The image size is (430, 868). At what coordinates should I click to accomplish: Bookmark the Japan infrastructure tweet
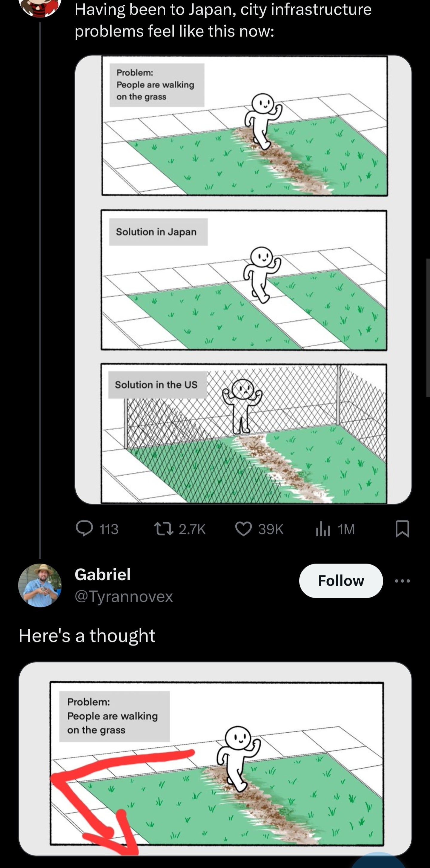coord(402,529)
